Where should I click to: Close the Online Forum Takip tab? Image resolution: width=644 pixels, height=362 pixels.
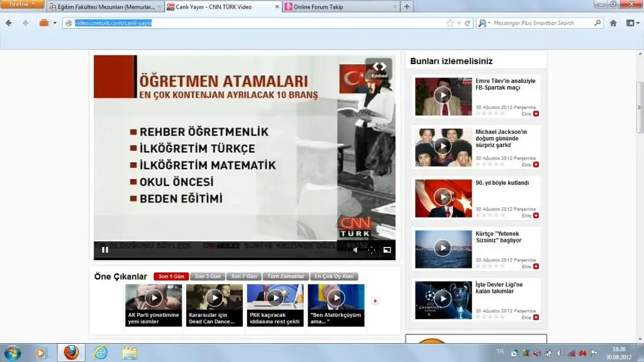(x=395, y=6)
